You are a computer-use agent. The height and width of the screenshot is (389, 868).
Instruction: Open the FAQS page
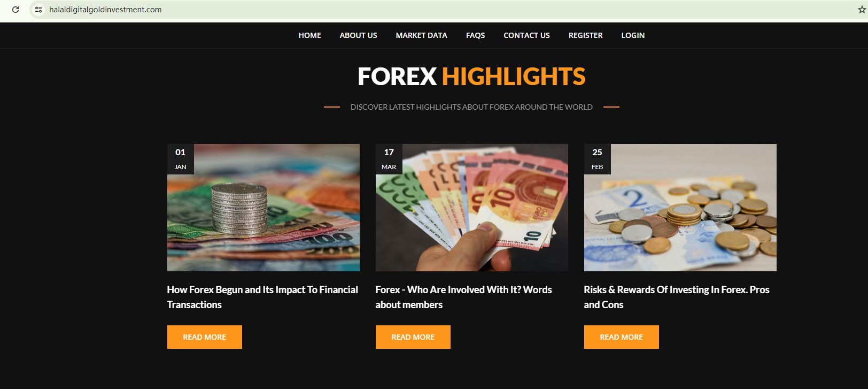[x=475, y=35]
